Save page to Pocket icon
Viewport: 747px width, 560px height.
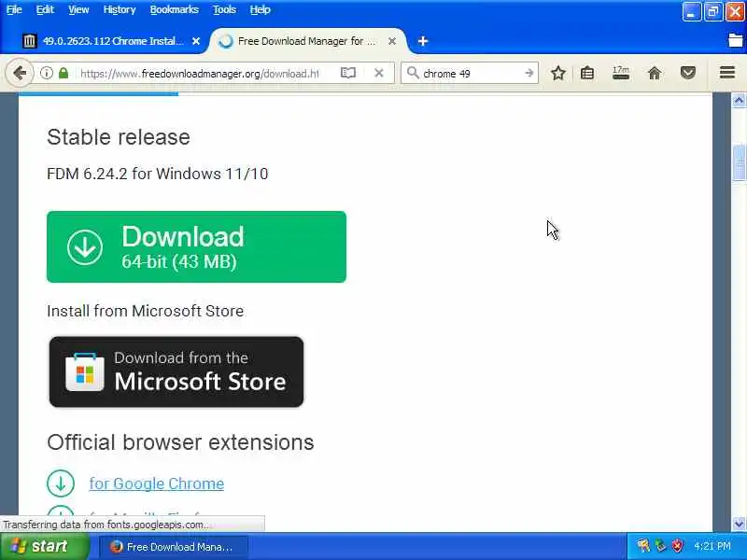pos(688,74)
